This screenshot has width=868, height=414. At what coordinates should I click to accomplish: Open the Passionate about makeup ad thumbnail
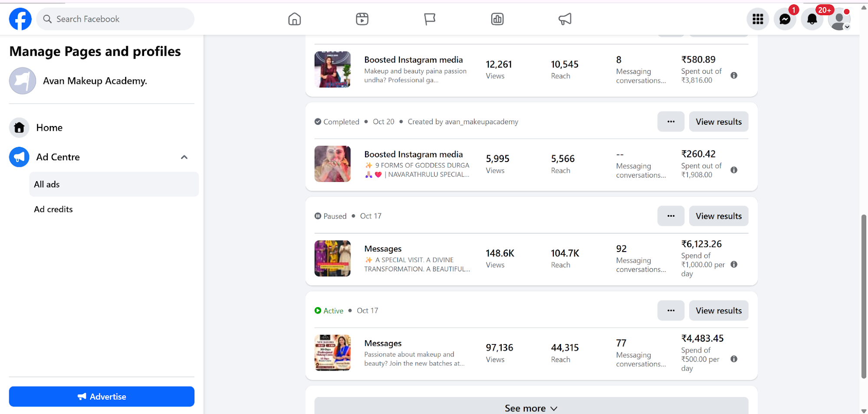tap(332, 353)
